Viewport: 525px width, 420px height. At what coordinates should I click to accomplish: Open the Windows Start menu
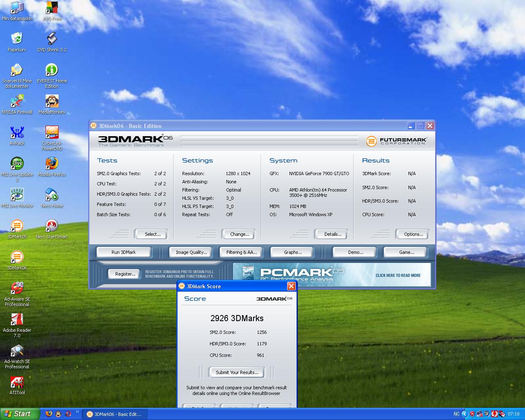tap(20, 414)
